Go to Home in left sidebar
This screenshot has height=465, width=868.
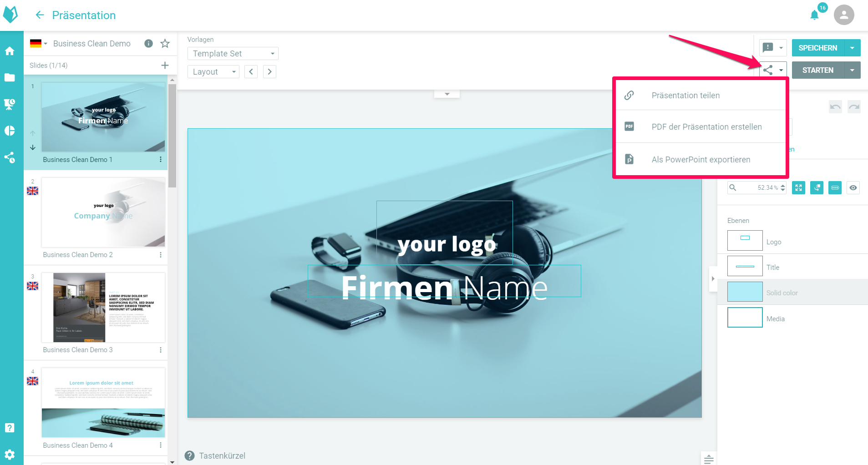click(x=10, y=51)
